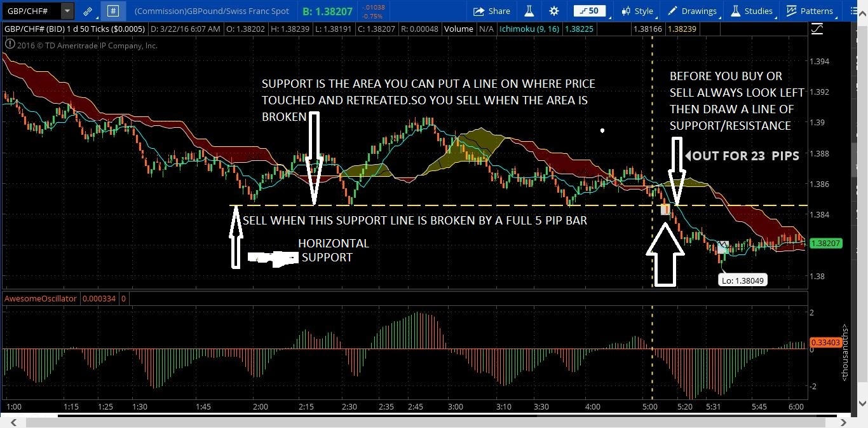Open the Studies menu
868x428 pixels.
[x=752, y=11]
